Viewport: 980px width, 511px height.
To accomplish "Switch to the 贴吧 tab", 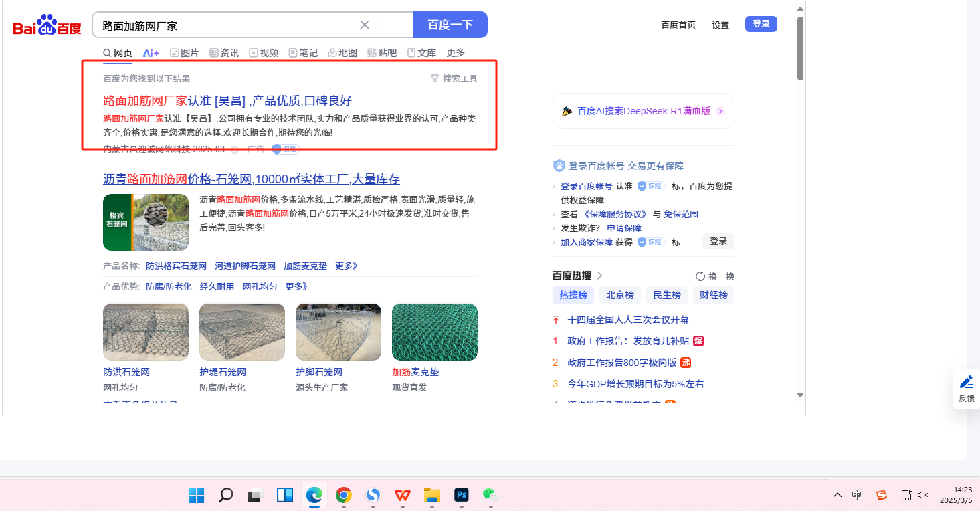I will tap(382, 53).
